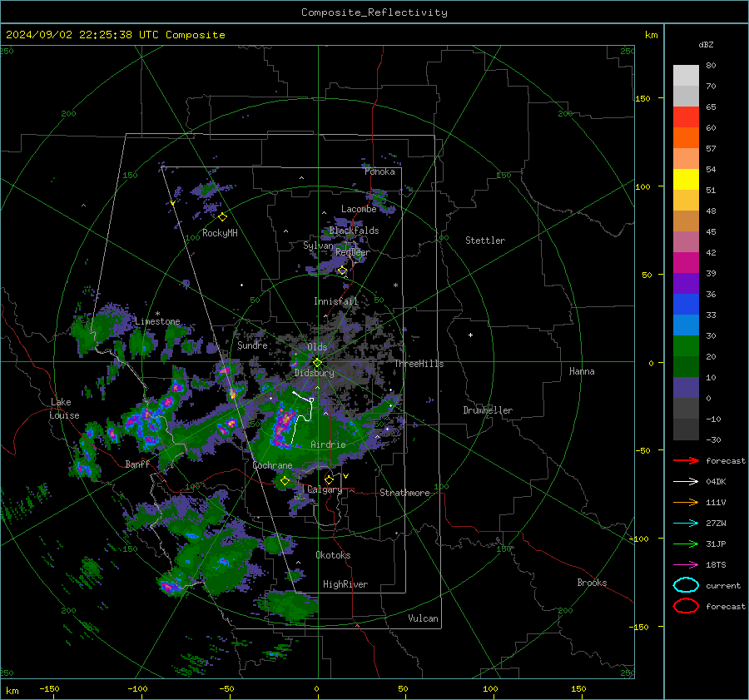Pick the magenta swatch between 42 and 39 dBZ

[x=686, y=262]
